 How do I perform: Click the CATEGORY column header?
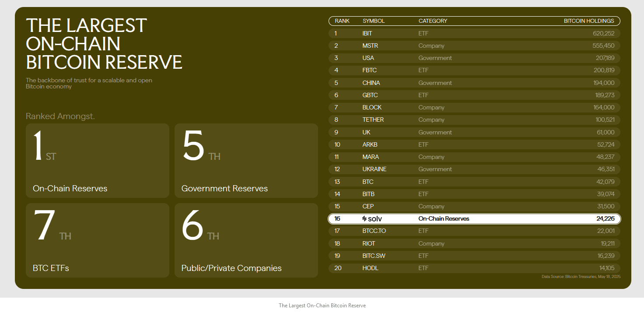[x=433, y=21]
